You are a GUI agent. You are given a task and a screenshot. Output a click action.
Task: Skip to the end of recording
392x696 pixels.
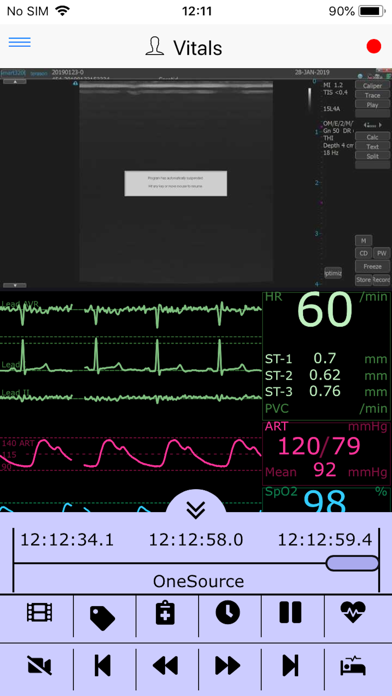coord(290,665)
